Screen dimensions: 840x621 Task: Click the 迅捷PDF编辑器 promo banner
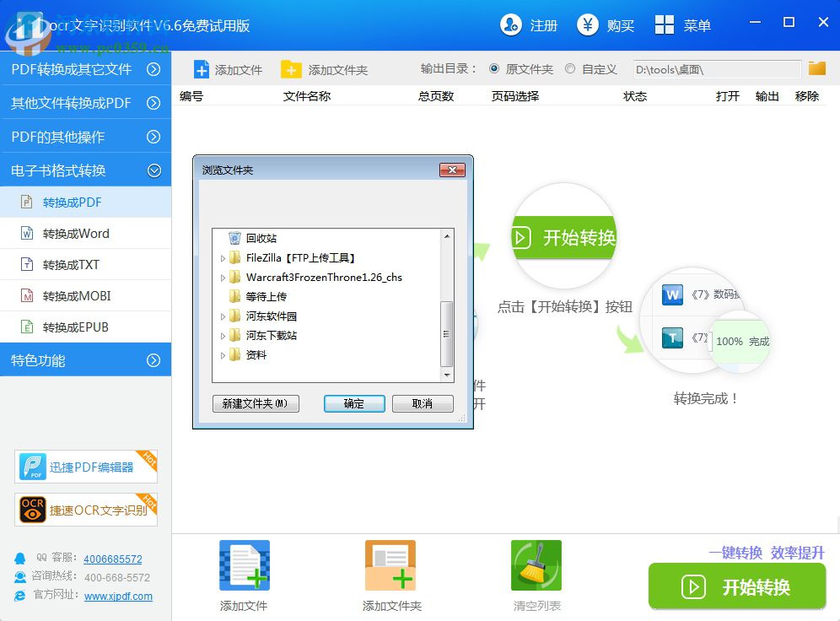[86, 467]
